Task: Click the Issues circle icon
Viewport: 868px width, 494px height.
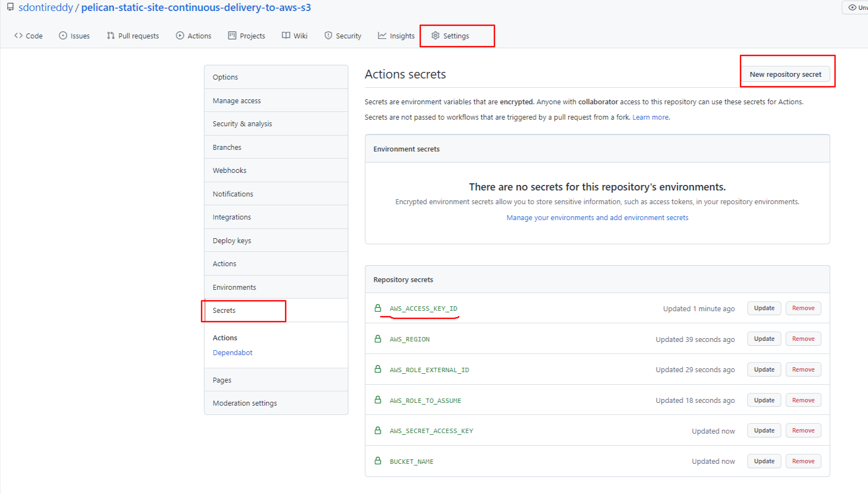Action: (x=63, y=36)
